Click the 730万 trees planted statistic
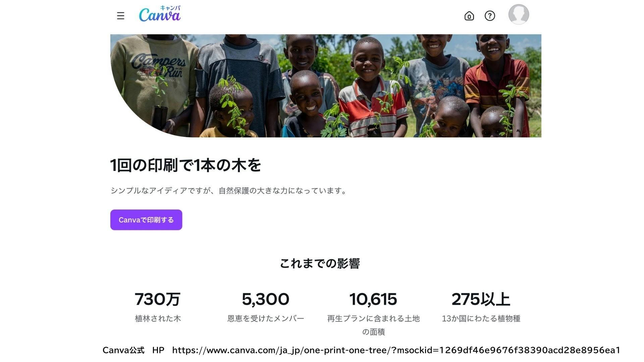644x362 pixels. pos(158,299)
